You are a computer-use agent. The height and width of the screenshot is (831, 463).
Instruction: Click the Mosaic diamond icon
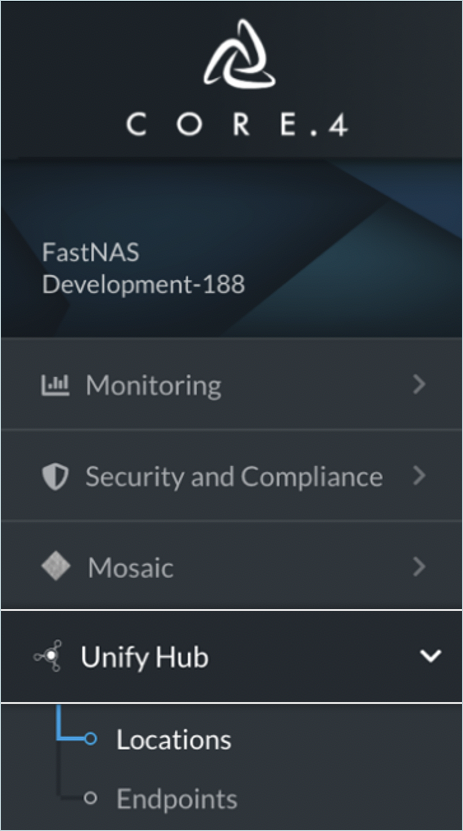(56, 567)
